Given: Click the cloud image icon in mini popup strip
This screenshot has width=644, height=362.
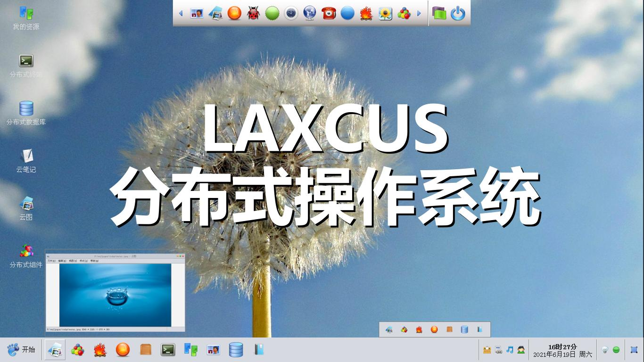Looking at the screenshot, I should coord(389,329).
